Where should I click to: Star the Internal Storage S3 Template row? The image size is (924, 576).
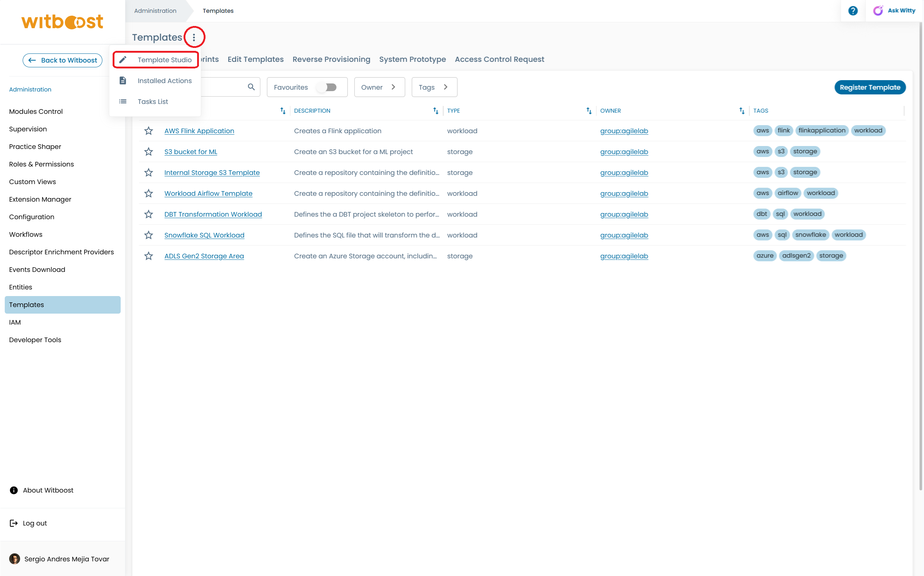pyautogui.click(x=148, y=173)
